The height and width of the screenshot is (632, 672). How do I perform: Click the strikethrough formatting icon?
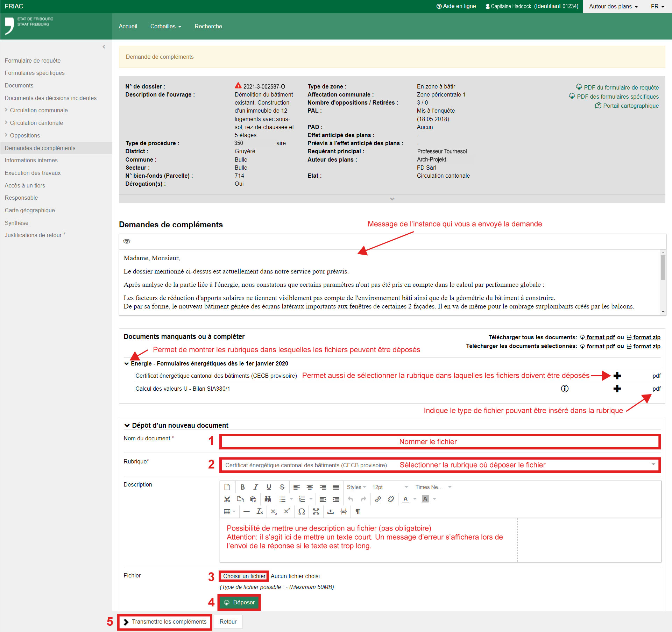pyautogui.click(x=282, y=487)
